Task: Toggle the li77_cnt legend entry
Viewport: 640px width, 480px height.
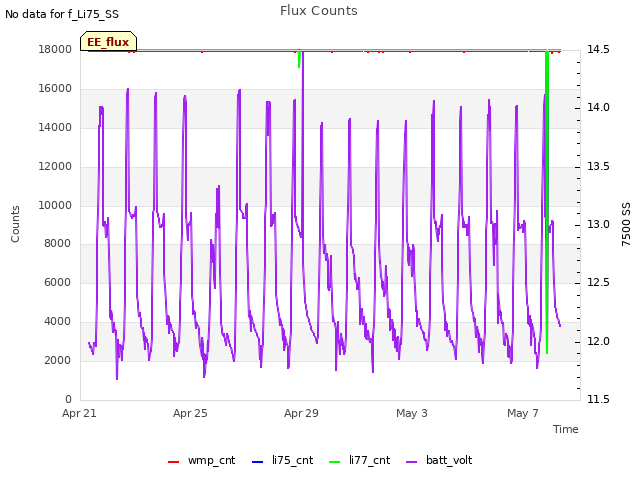Action: coord(360,460)
